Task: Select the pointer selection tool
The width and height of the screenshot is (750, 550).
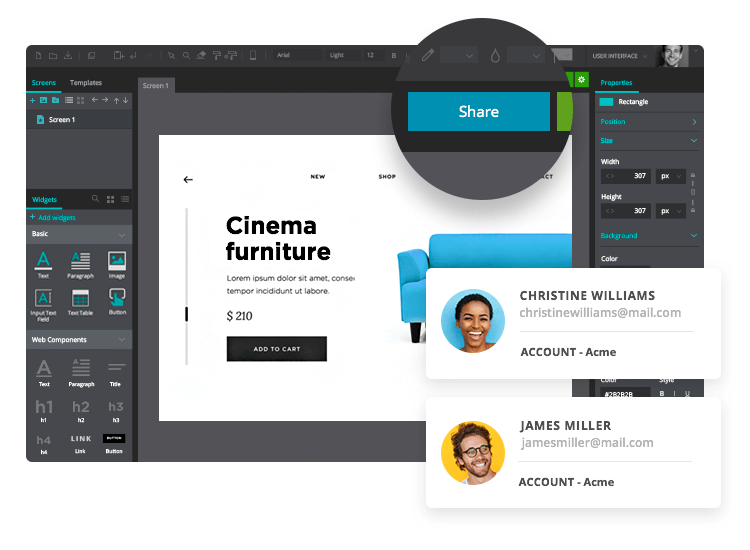Action: pyautogui.click(x=171, y=55)
